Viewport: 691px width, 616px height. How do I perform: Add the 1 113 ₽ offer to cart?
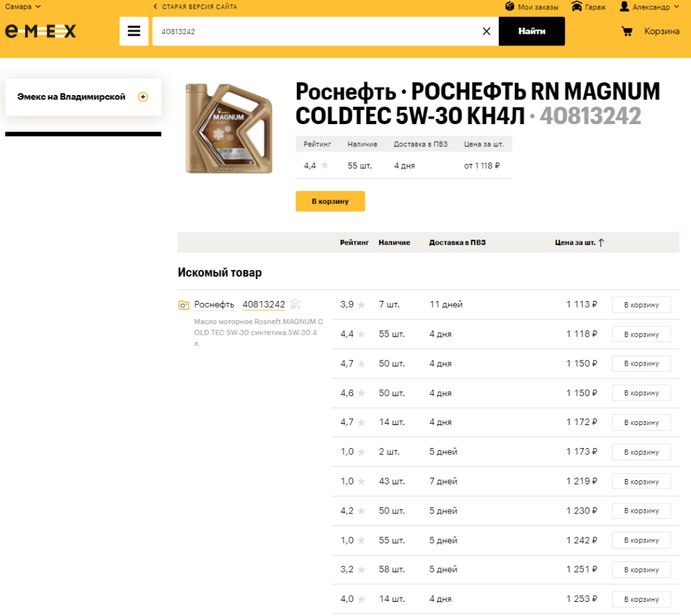pos(641,305)
